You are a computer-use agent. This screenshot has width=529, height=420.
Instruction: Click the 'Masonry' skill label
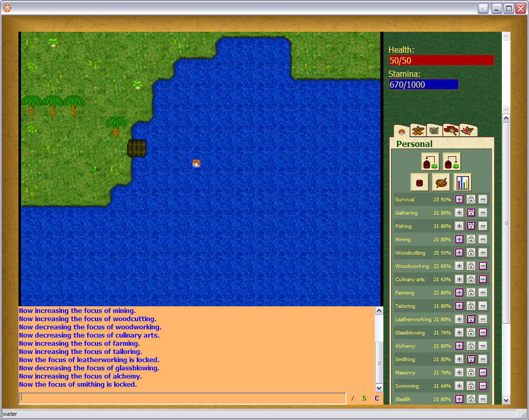[405, 372]
